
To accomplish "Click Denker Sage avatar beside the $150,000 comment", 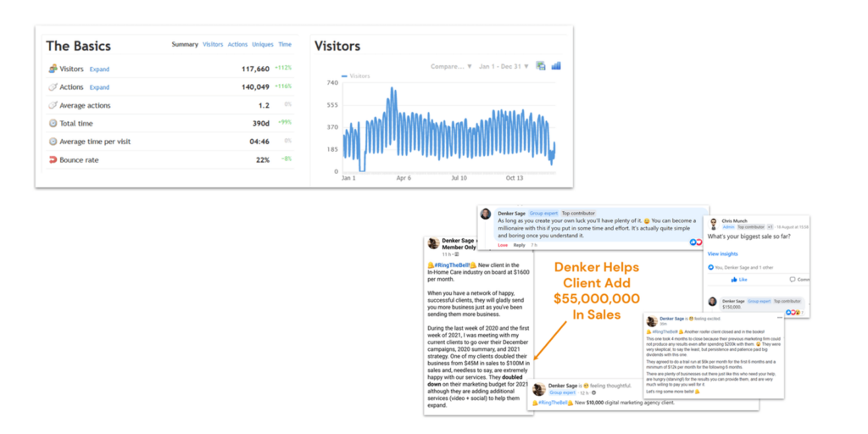I will click(713, 302).
